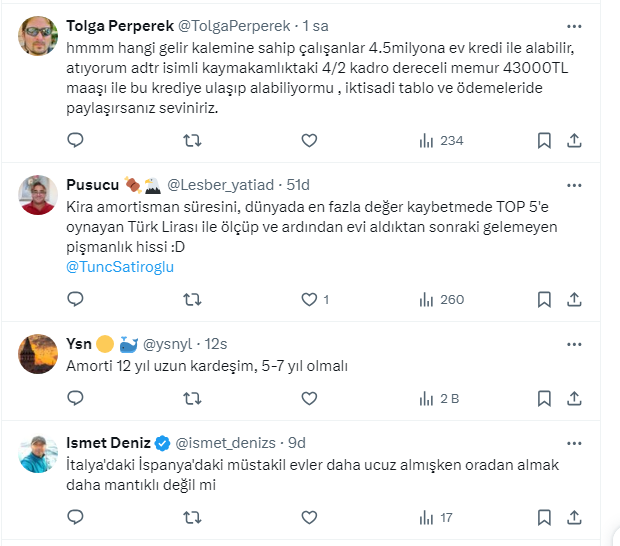The image size is (620, 546).
Task: Open Ismet Deniz's profile name link
Action: (108, 442)
